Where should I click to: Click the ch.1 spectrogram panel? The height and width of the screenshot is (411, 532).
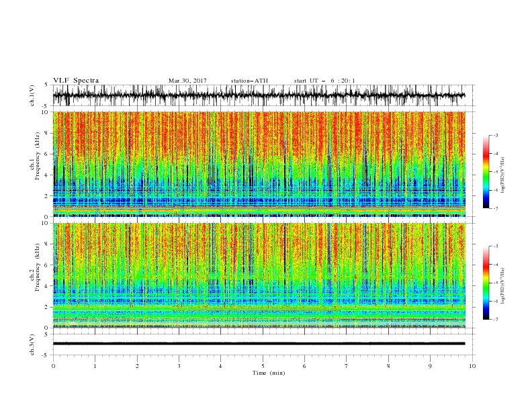pyautogui.click(x=259, y=164)
